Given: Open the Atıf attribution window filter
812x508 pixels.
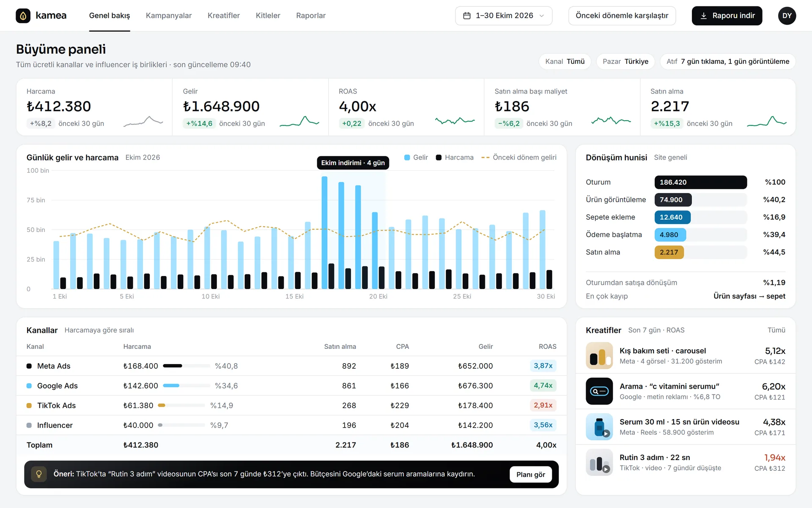Looking at the screenshot, I should coord(727,61).
